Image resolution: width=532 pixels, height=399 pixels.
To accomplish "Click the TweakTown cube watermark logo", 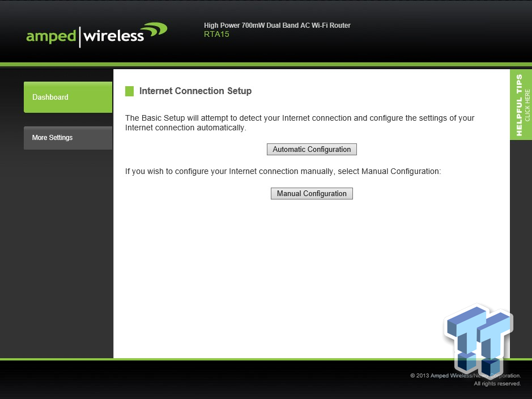I will coord(478,340).
